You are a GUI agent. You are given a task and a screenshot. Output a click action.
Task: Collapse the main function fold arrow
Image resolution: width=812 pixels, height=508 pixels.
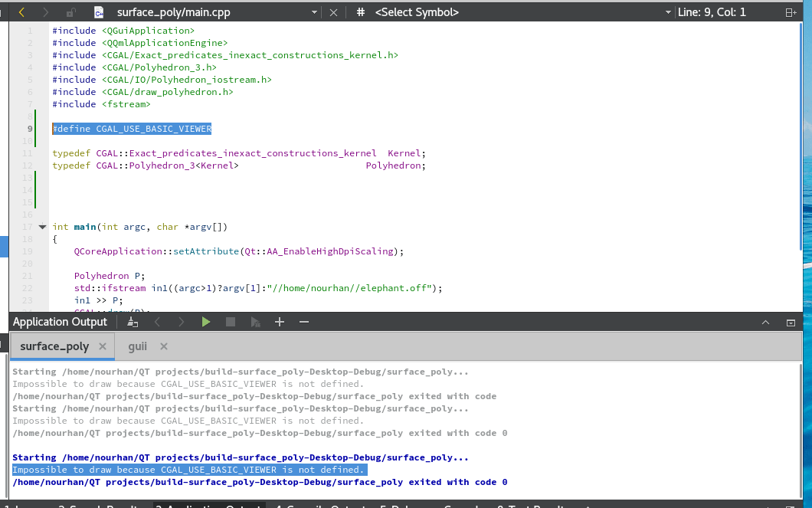[42, 227]
